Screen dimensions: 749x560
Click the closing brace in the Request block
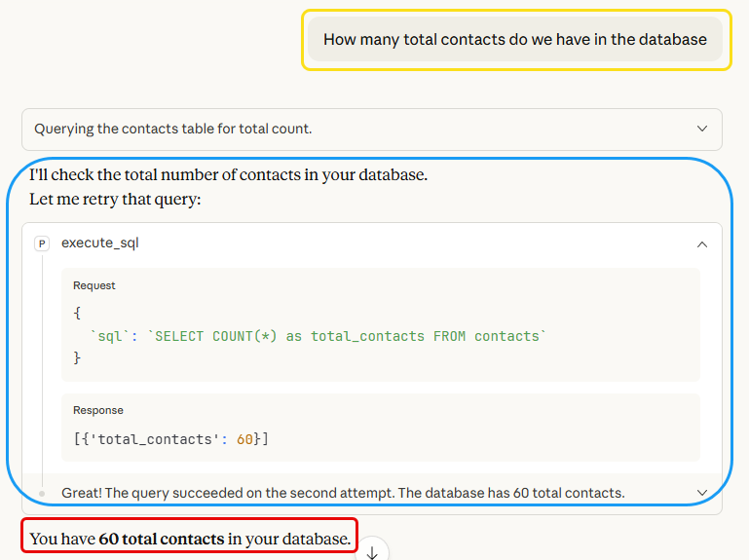click(78, 358)
